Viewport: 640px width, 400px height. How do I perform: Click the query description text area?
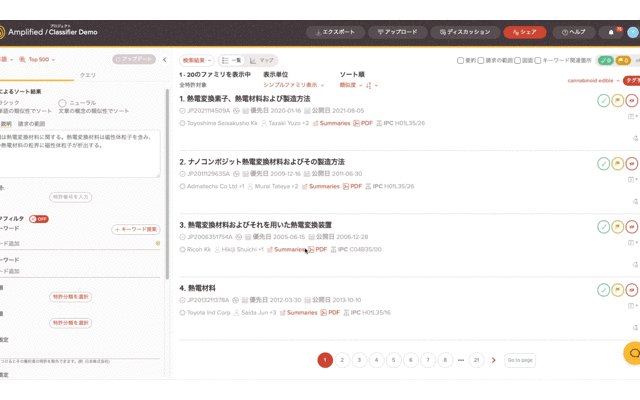(80, 154)
